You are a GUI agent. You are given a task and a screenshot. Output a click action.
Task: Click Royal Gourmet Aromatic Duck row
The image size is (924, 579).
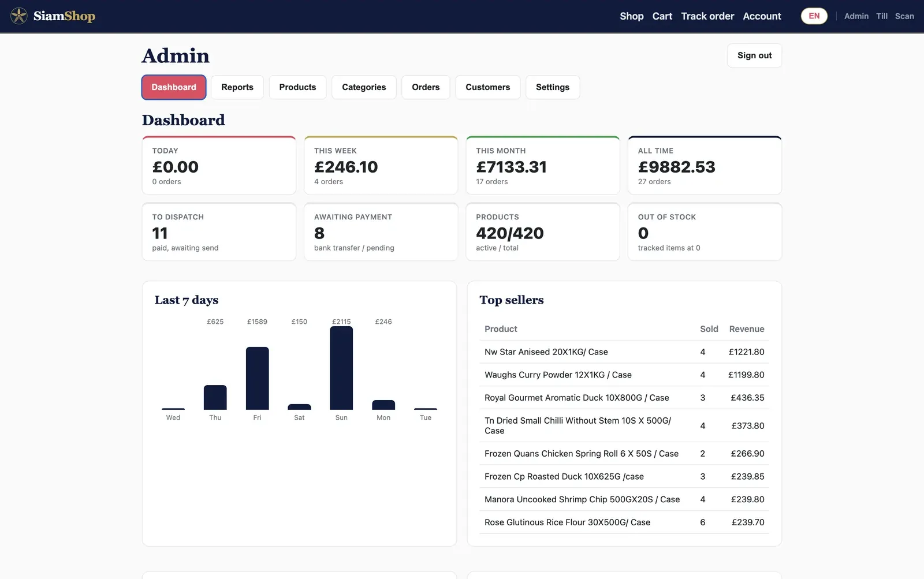coord(624,398)
